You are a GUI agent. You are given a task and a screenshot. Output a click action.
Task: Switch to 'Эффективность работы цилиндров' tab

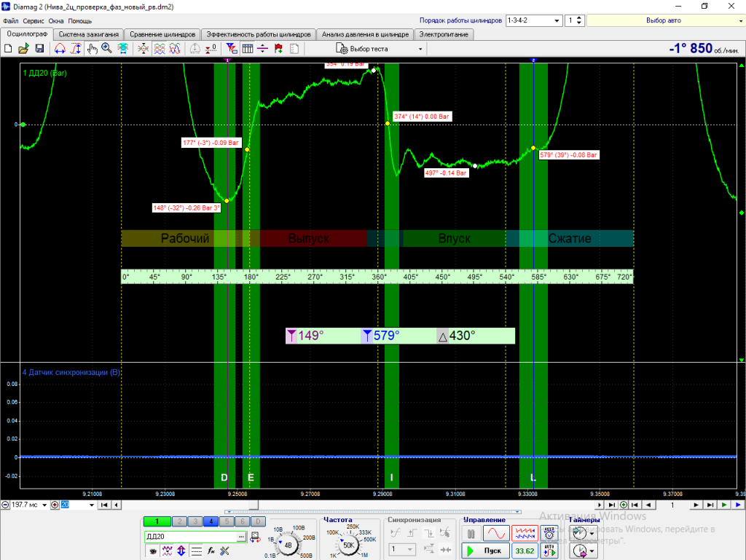pyautogui.click(x=259, y=34)
